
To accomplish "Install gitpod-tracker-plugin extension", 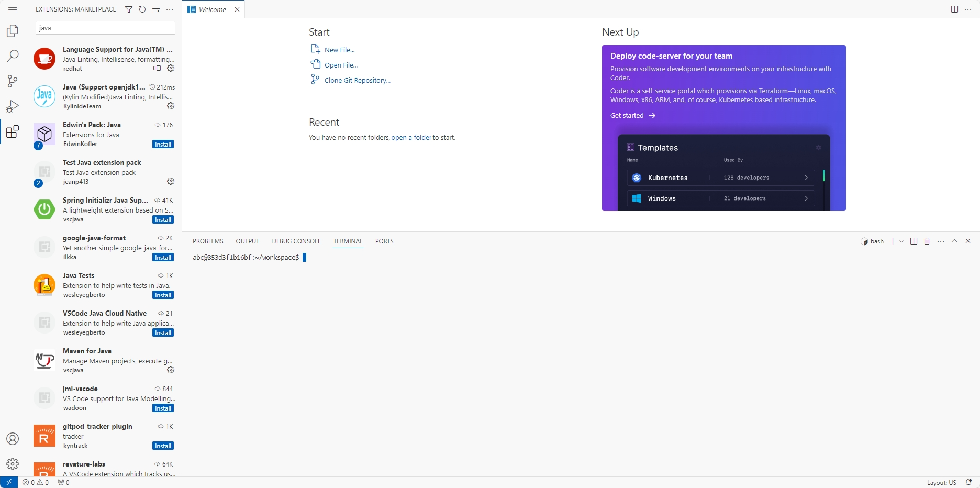I will point(163,446).
